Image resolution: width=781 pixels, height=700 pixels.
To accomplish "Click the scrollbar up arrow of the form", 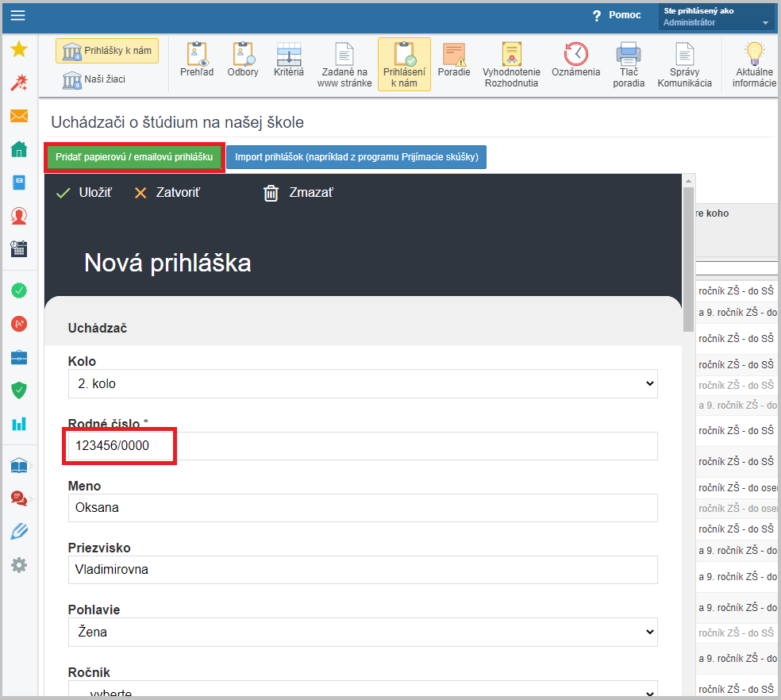I will tap(688, 181).
